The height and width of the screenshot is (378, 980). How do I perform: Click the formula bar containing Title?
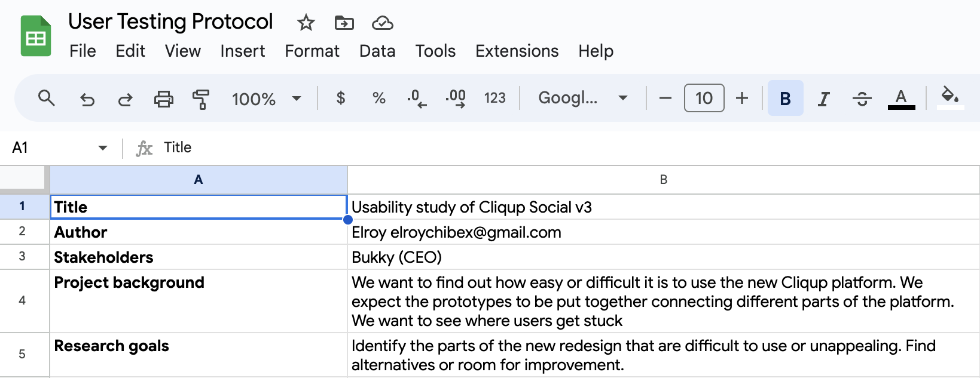[568, 147]
